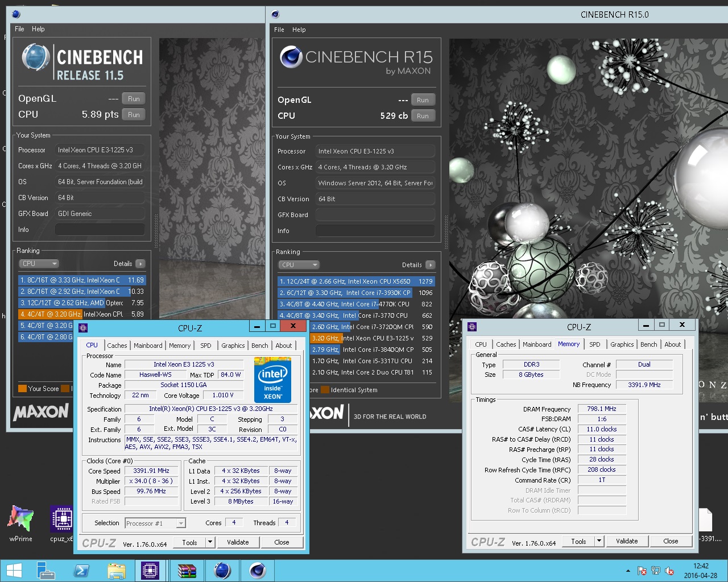728x582 pixels.
Task: Open Tools dropdown arrow in right CPU-Z
Action: [599, 541]
